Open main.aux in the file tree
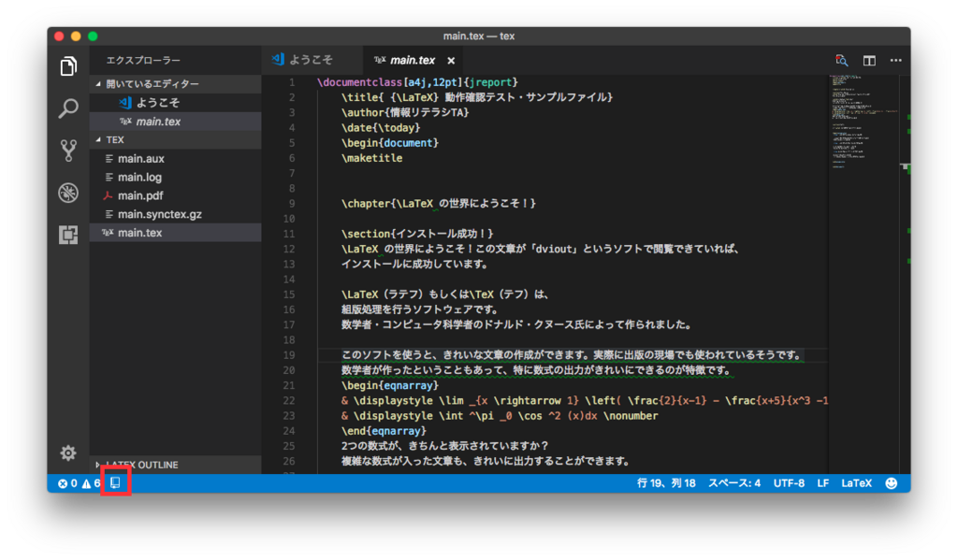This screenshot has height=560, width=958. [x=175, y=159]
